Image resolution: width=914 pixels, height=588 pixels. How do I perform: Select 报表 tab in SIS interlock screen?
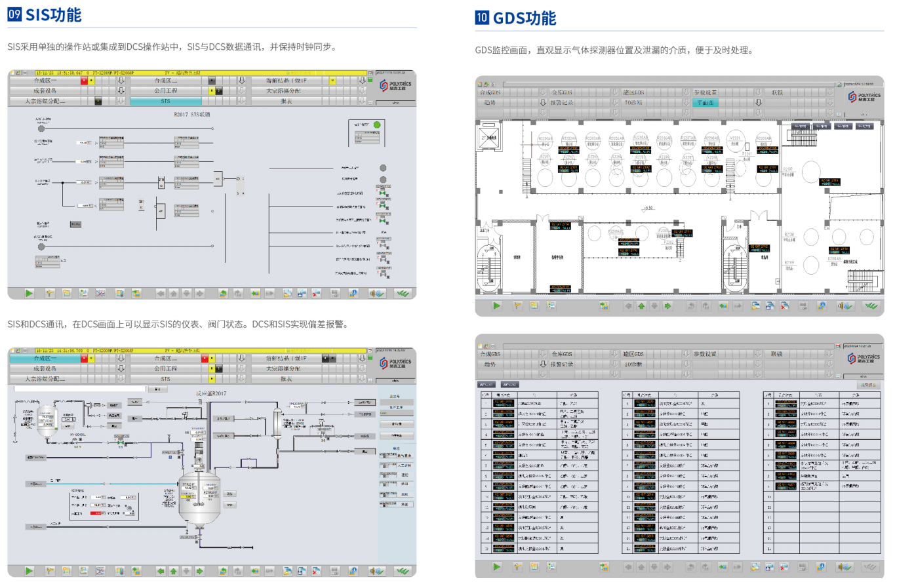click(x=287, y=101)
